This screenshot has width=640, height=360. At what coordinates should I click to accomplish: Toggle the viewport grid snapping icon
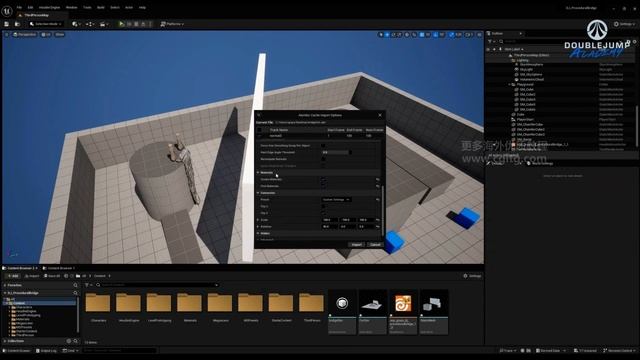coord(422,35)
